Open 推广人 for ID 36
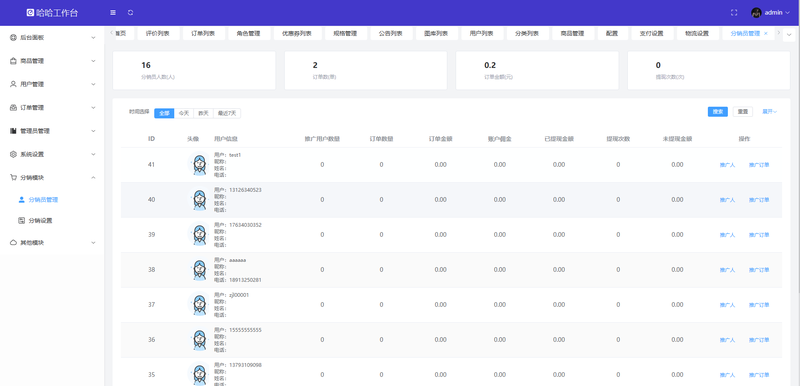The height and width of the screenshot is (386, 800). [727, 340]
